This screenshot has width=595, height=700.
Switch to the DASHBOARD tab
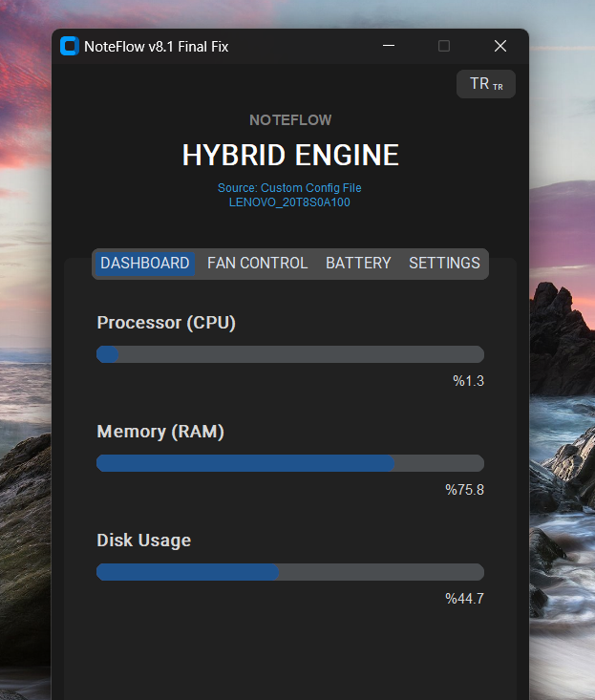pos(145,263)
